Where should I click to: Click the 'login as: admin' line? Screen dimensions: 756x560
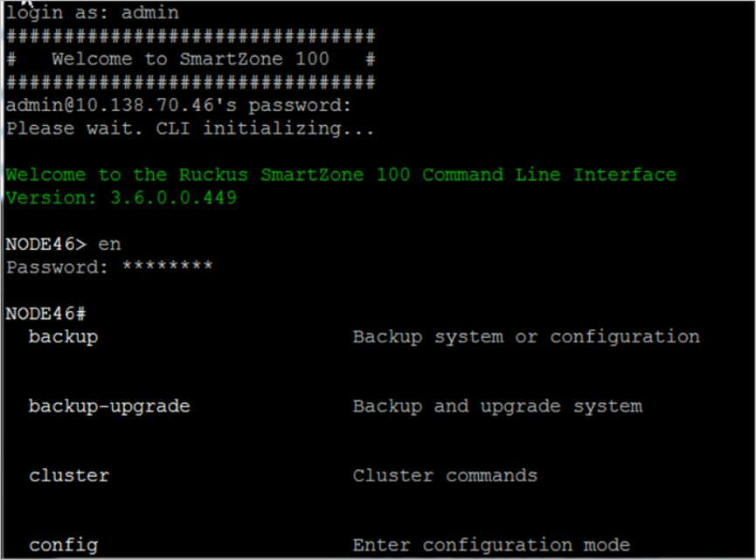click(x=92, y=13)
